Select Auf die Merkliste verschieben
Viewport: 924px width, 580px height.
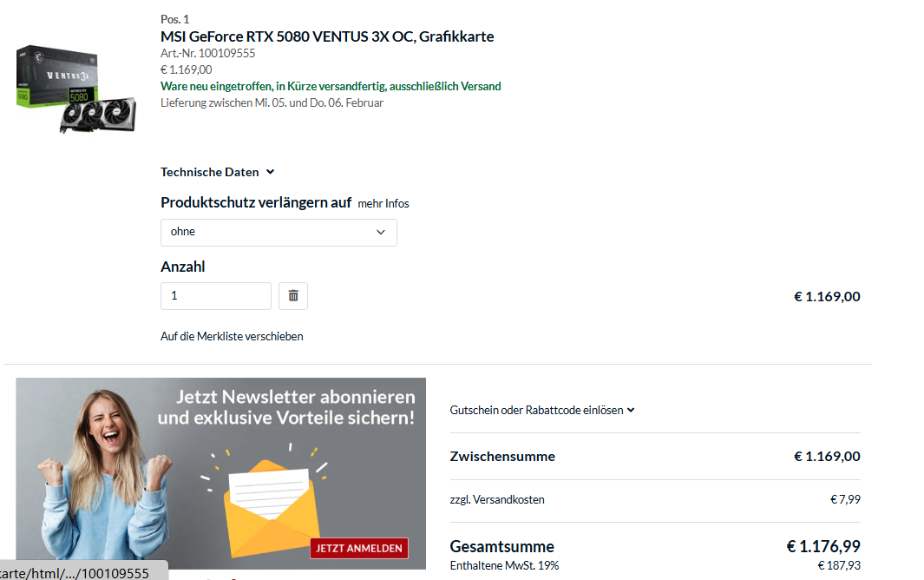click(x=232, y=336)
